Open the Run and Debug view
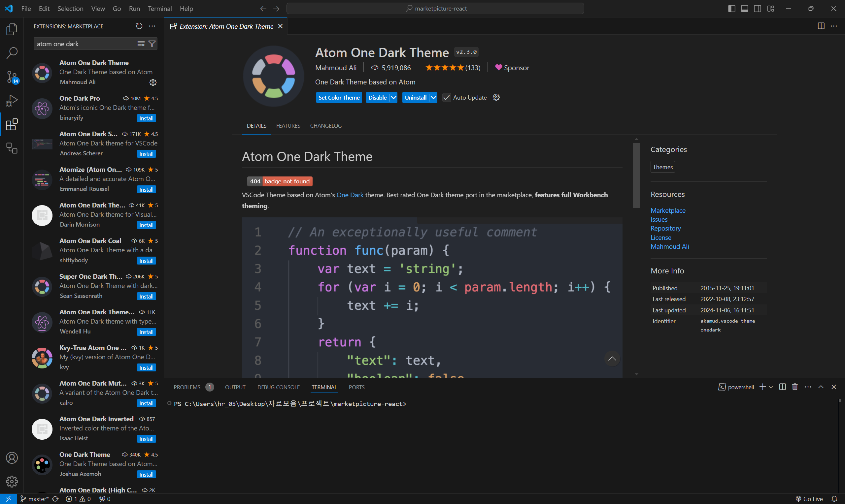The width and height of the screenshot is (845, 504). coord(12,101)
